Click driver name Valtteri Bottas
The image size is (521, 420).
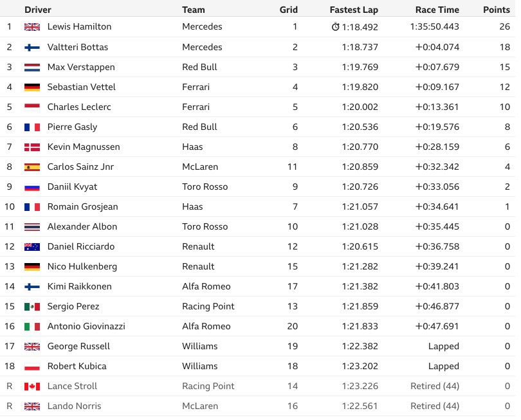(x=78, y=47)
